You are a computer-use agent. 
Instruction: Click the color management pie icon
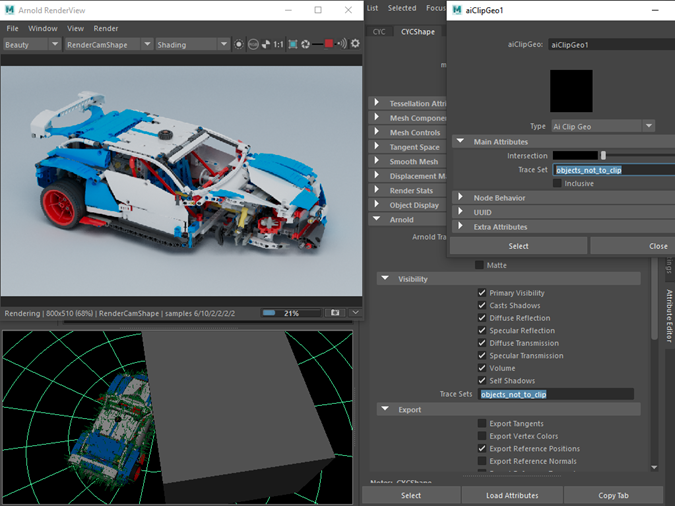coord(266,44)
